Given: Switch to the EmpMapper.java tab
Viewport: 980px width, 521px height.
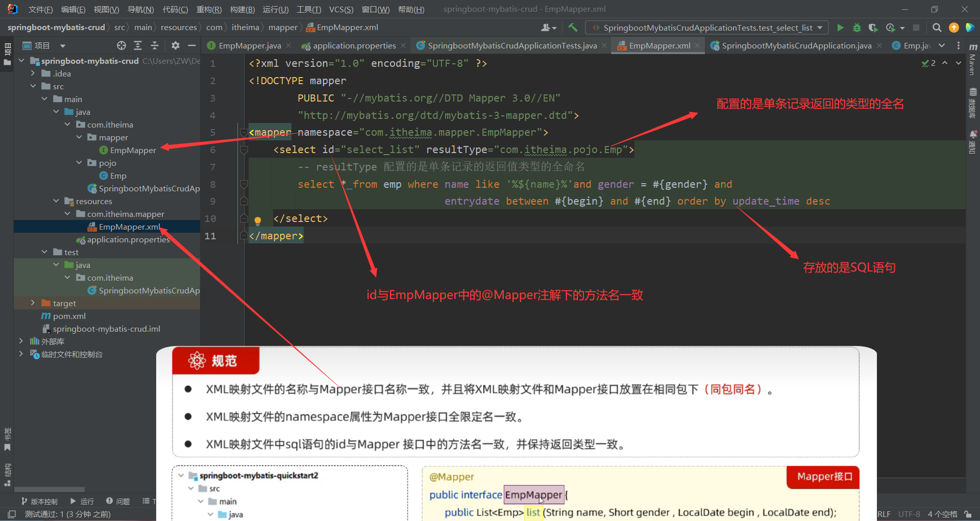Looking at the screenshot, I should pos(249,45).
